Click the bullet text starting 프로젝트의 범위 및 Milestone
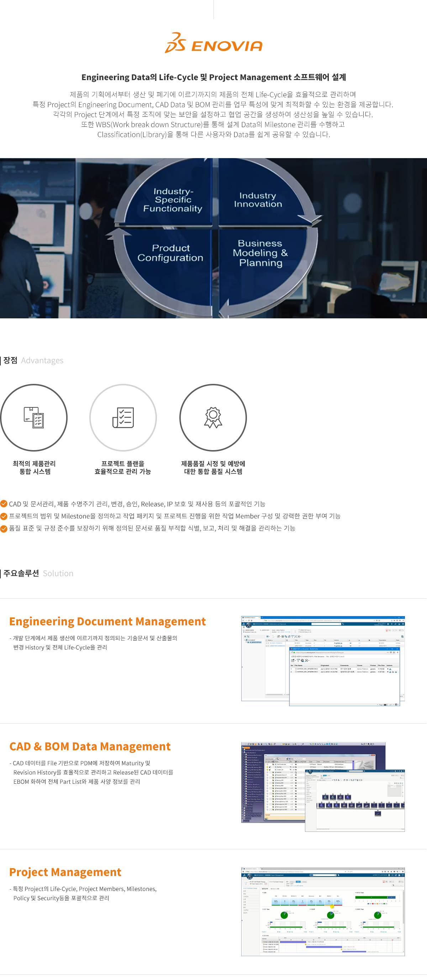 [x=175, y=516]
